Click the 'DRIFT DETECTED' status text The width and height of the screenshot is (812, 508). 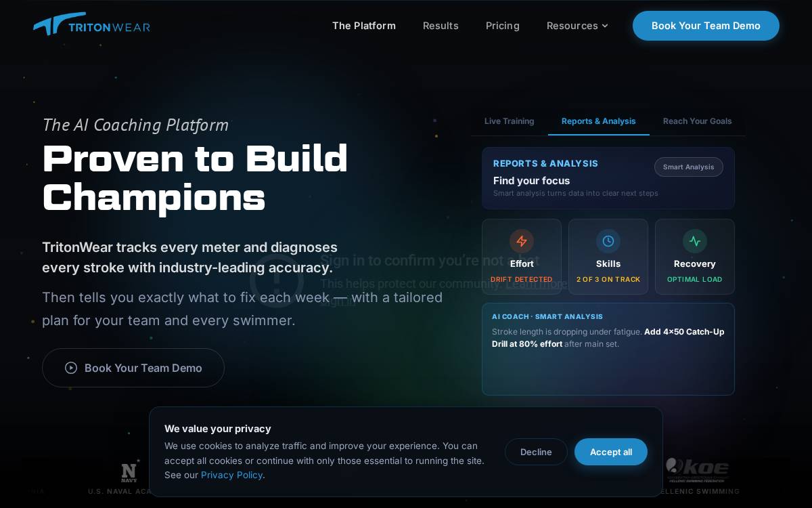[x=522, y=280]
